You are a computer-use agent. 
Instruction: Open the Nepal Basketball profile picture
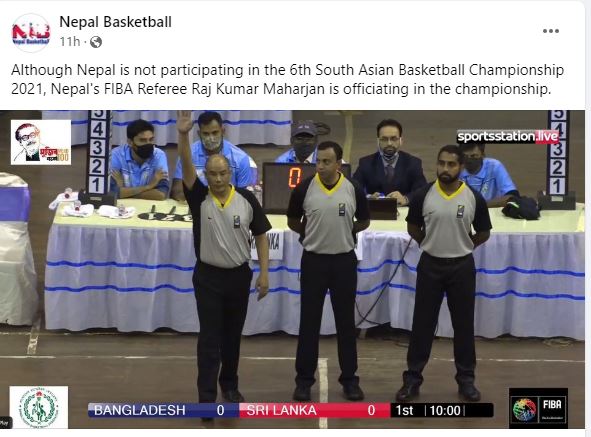point(31,32)
